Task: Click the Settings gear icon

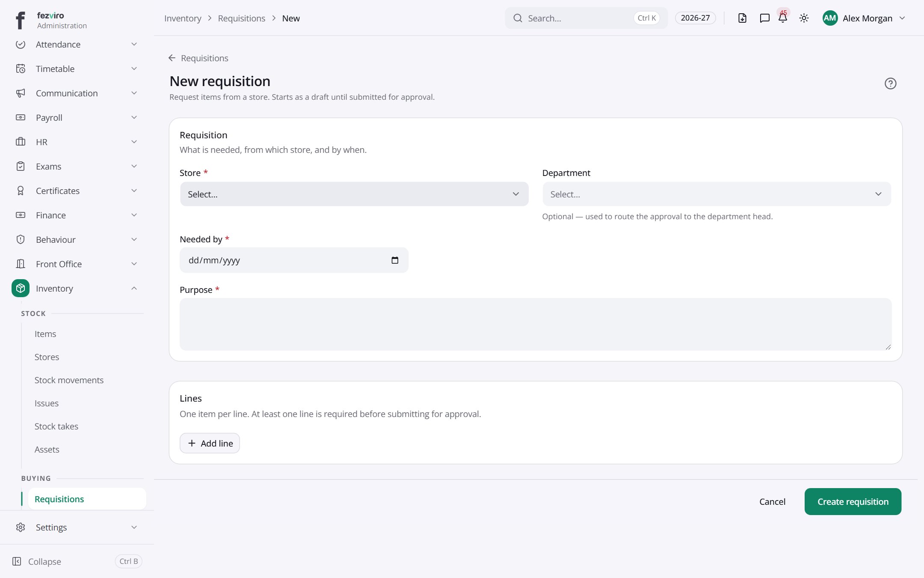Action: tap(21, 527)
